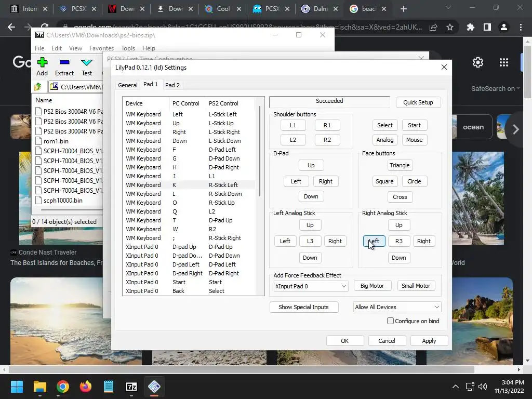Switch to General tab in LilyPad
The image size is (532, 399).
128,85
